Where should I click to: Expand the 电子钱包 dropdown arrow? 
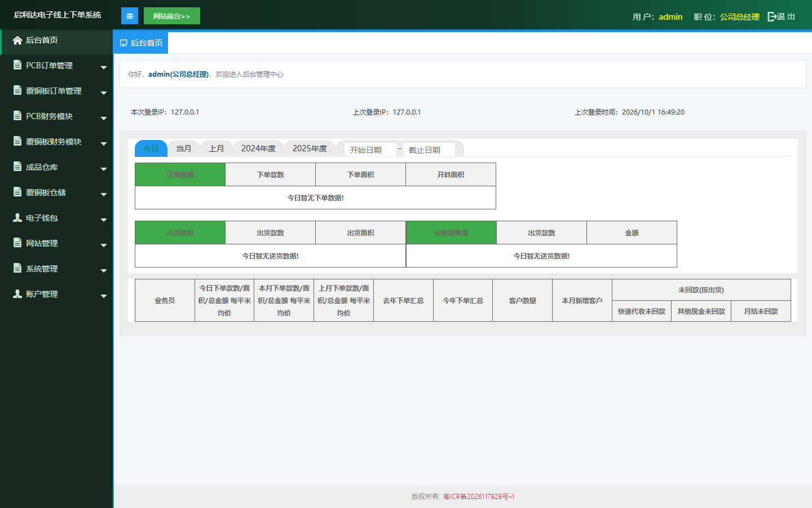tap(104, 220)
